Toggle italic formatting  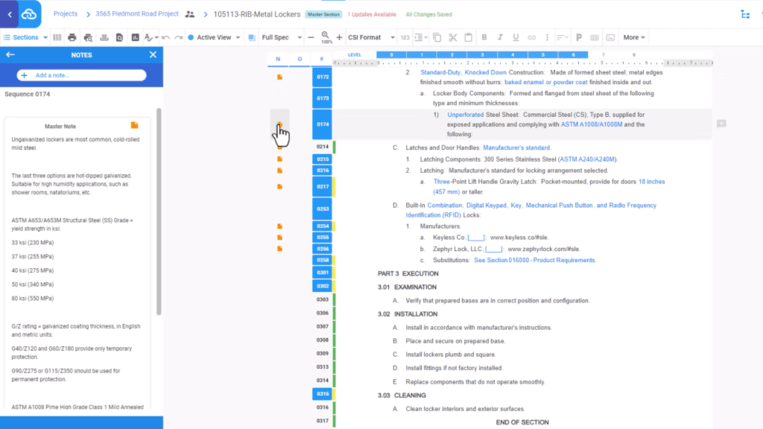pos(500,37)
